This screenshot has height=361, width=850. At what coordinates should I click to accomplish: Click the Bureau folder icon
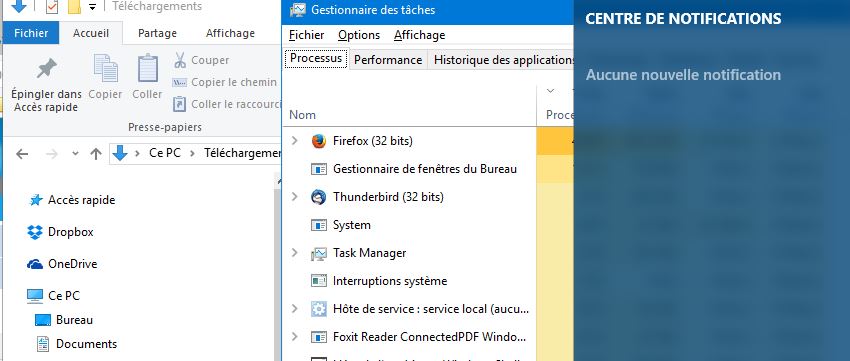(x=43, y=320)
